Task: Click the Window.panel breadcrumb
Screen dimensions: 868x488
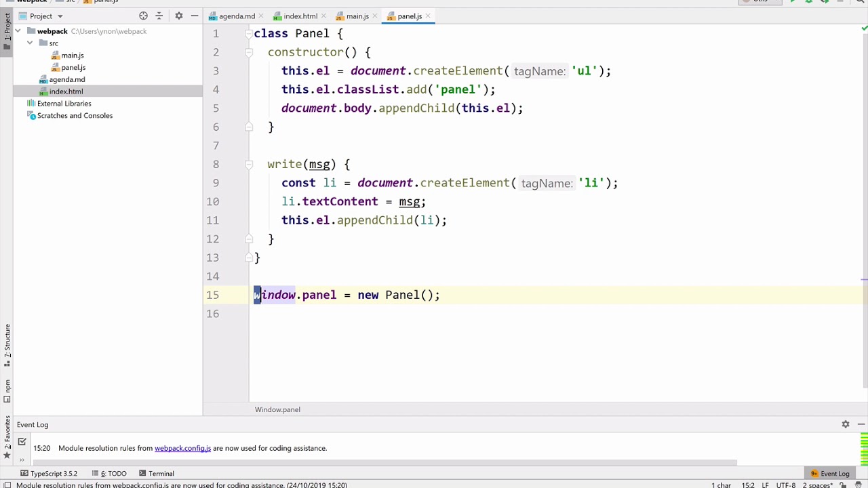Action: 277,409
